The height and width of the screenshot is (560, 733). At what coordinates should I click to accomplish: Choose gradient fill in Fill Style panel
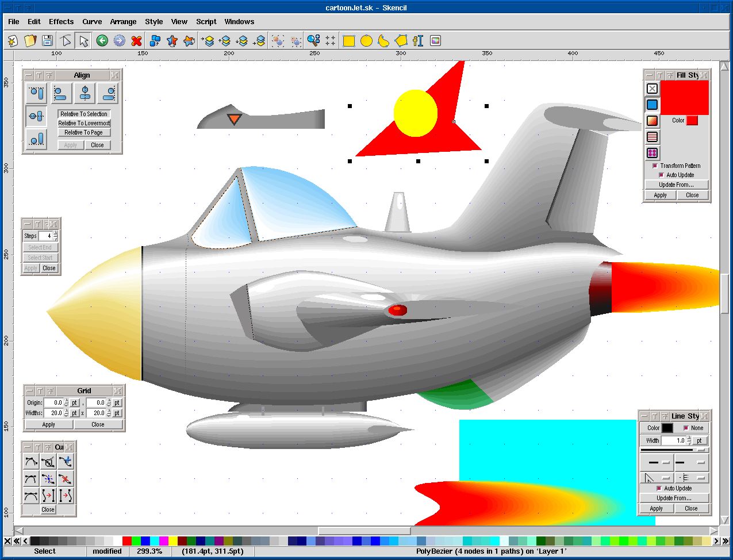(652, 120)
